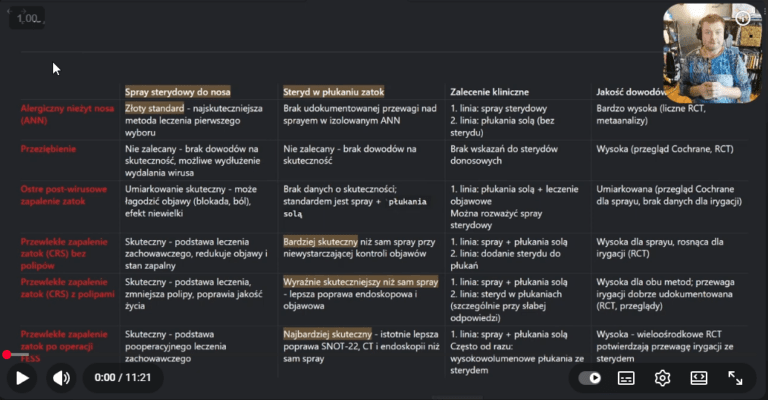The image size is (768, 400).
Task: Toggle the autoplay switch
Action: coord(590,378)
